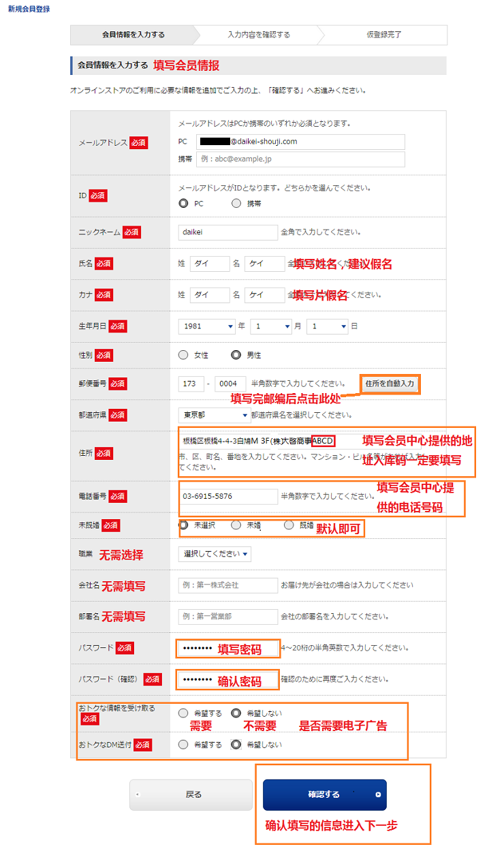Click the 仮登録完了 step tab
Image resolution: width=504 pixels, height=853 pixels.
384,35
